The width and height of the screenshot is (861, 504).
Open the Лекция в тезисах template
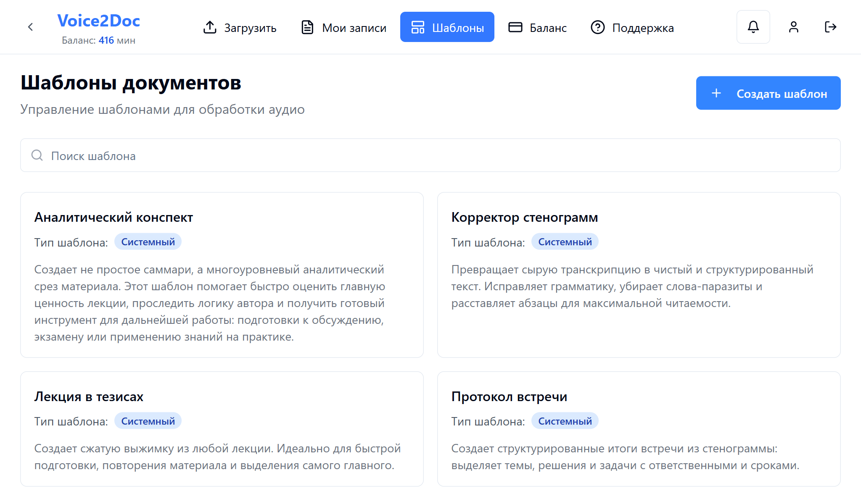(x=222, y=429)
